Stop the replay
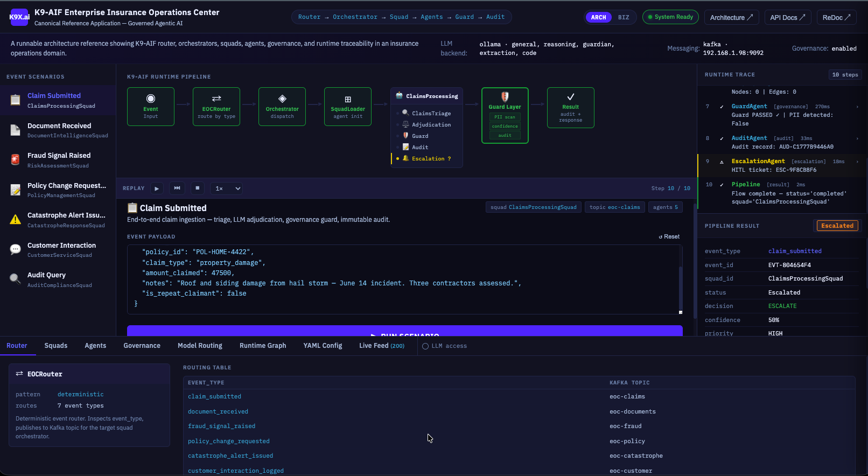Image resolution: width=868 pixels, height=476 pixels. (x=198, y=188)
